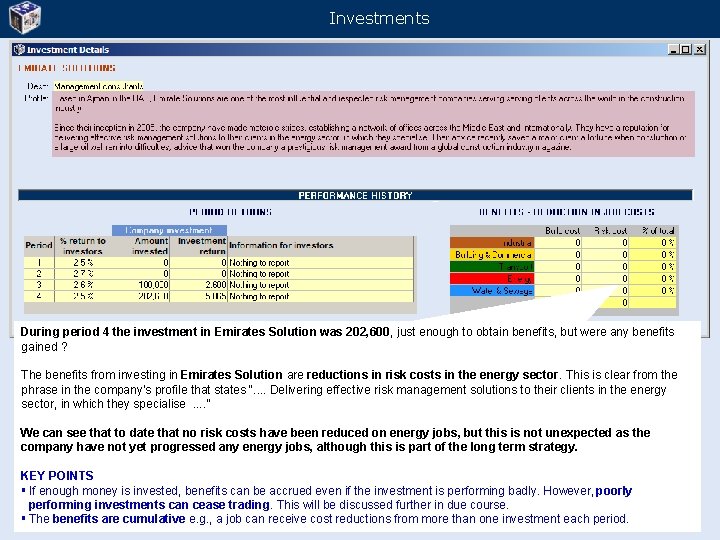The image size is (720, 540).
Task: Click the Investment Details window icon
Action: tap(19, 50)
